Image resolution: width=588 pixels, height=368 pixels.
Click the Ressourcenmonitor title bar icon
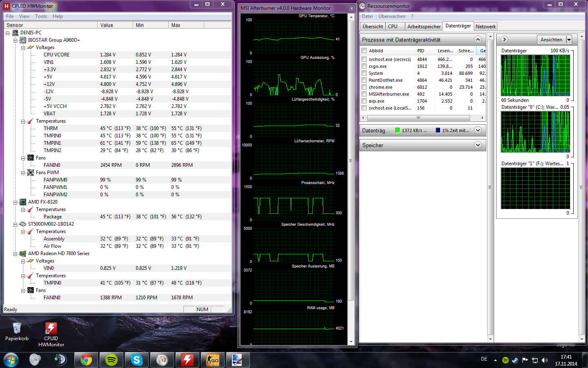pos(363,6)
